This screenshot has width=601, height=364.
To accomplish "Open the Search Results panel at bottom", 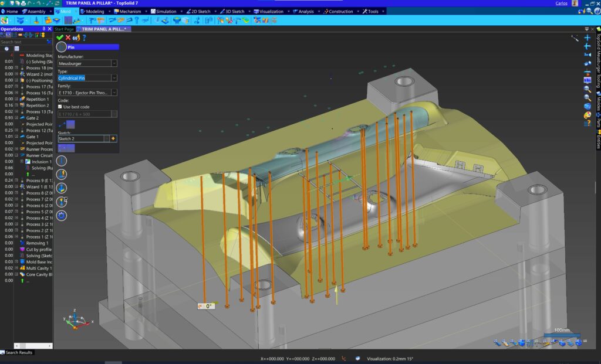I will coord(19,352).
